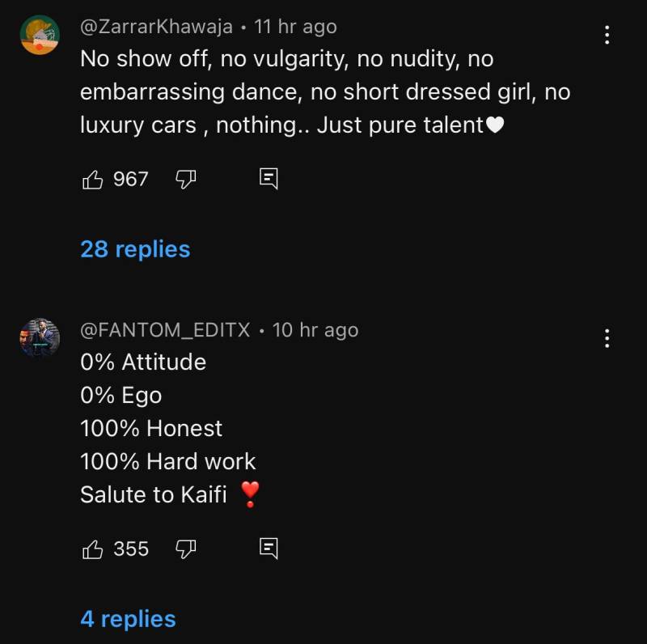Viewport: 647px width, 644px height.
Task: Click the "11 hr ago" timestamp
Action: coord(295,27)
